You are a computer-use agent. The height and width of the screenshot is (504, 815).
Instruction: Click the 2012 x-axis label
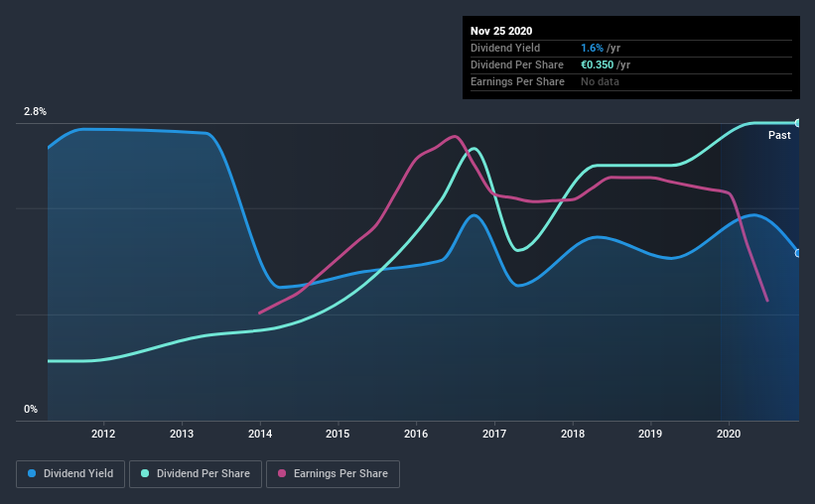coord(103,434)
